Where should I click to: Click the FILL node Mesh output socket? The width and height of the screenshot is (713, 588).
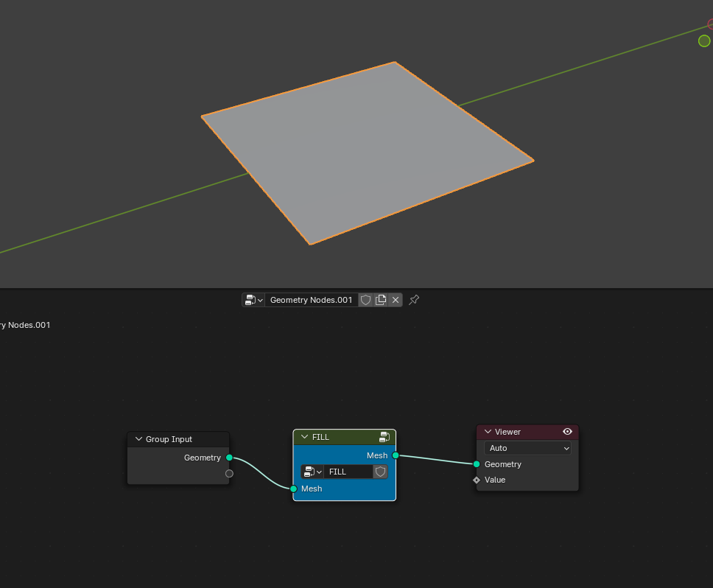tap(395, 455)
